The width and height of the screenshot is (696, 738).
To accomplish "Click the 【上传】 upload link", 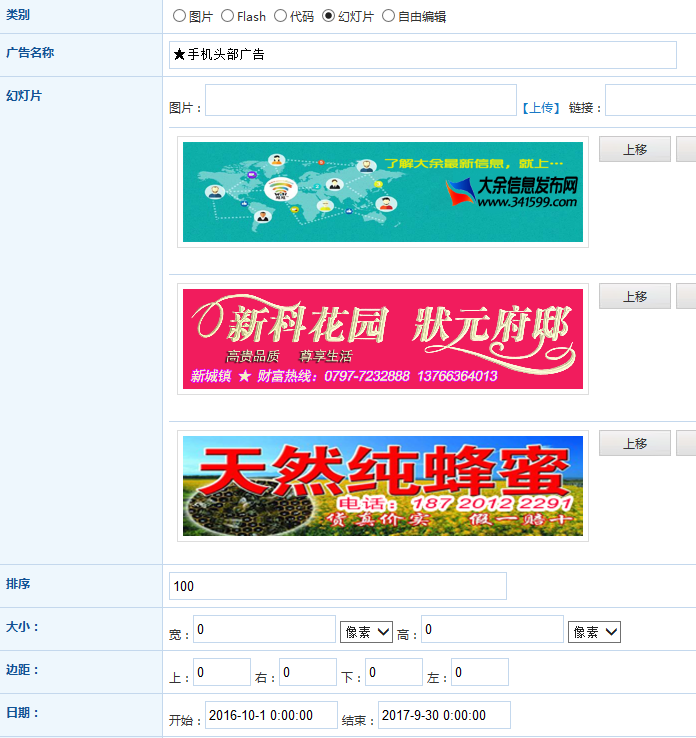I will coord(540,108).
